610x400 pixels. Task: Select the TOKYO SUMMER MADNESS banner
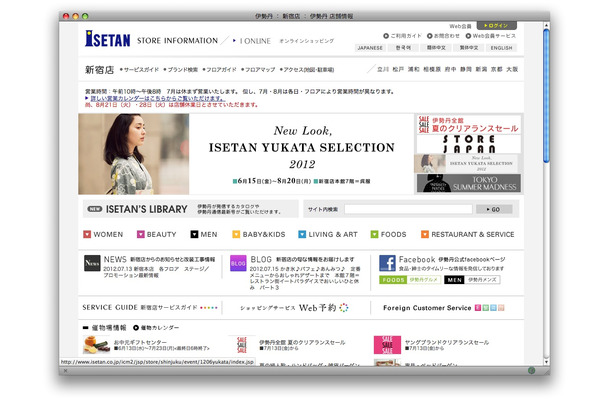click(x=469, y=183)
